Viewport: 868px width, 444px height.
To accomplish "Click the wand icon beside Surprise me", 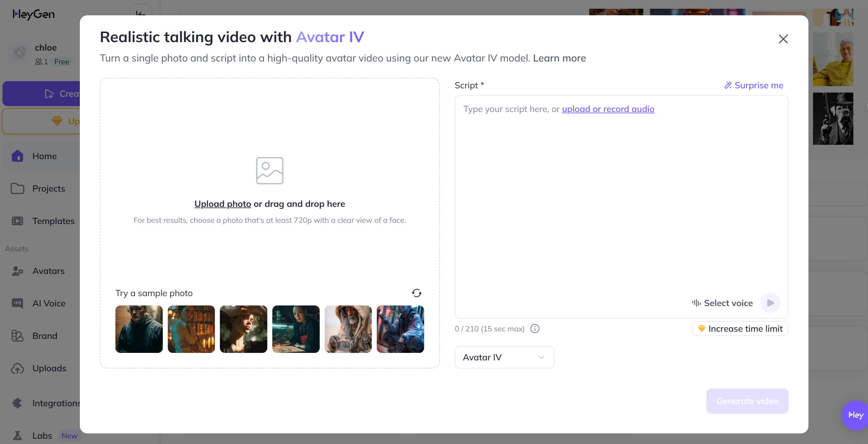I will [728, 85].
